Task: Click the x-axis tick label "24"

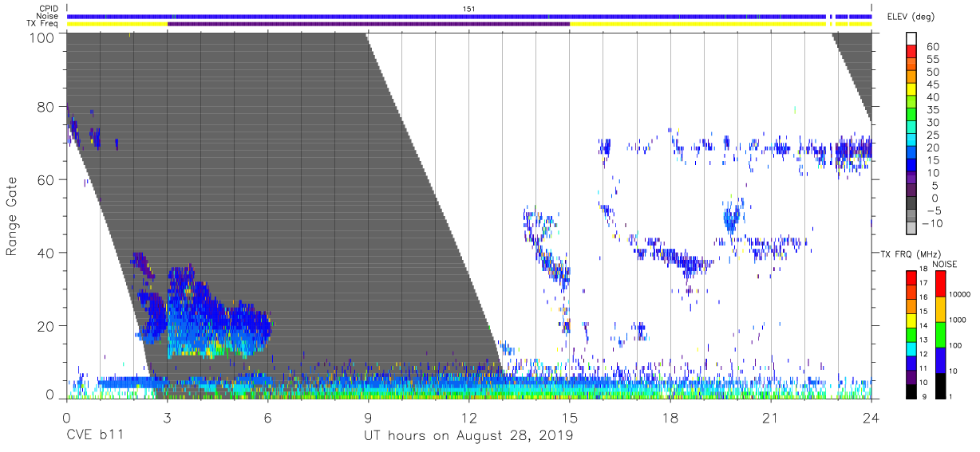Action: coord(871,418)
